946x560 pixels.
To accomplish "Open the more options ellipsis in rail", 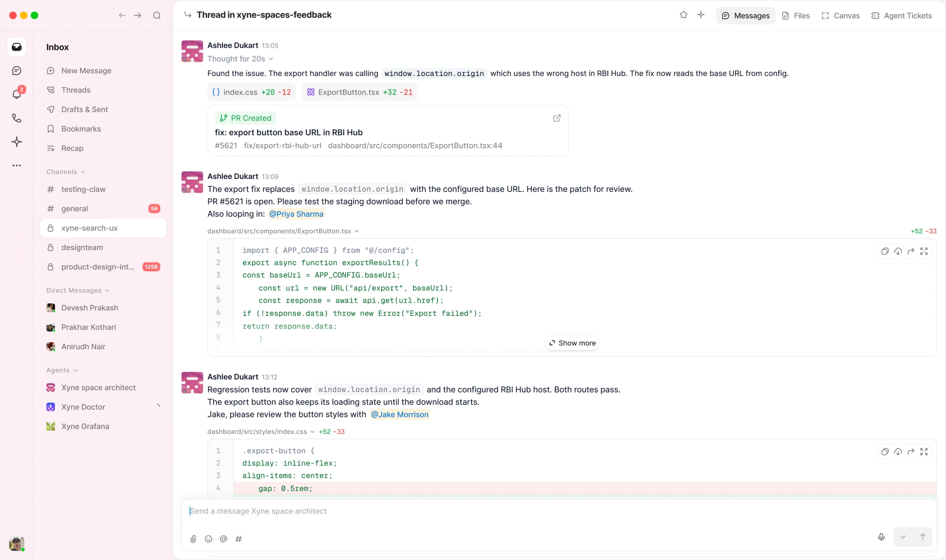I will tap(17, 165).
